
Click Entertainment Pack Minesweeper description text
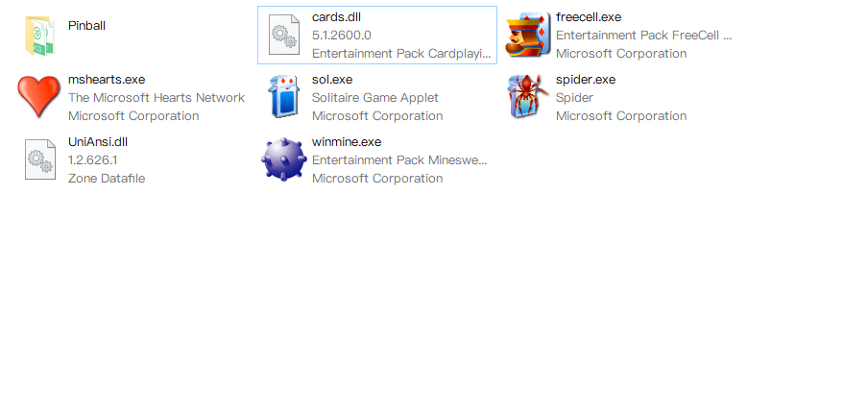coord(399,160)
